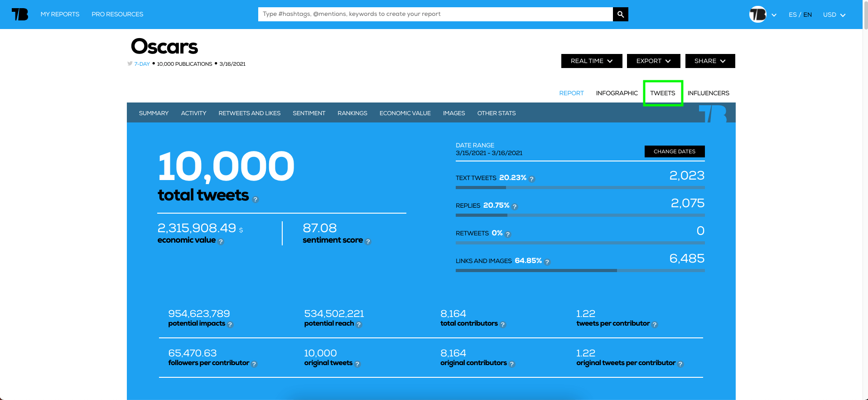The image size is (868, 400).
Task: Click help icon beside original tweets per contributor
Action: [680, 364]
